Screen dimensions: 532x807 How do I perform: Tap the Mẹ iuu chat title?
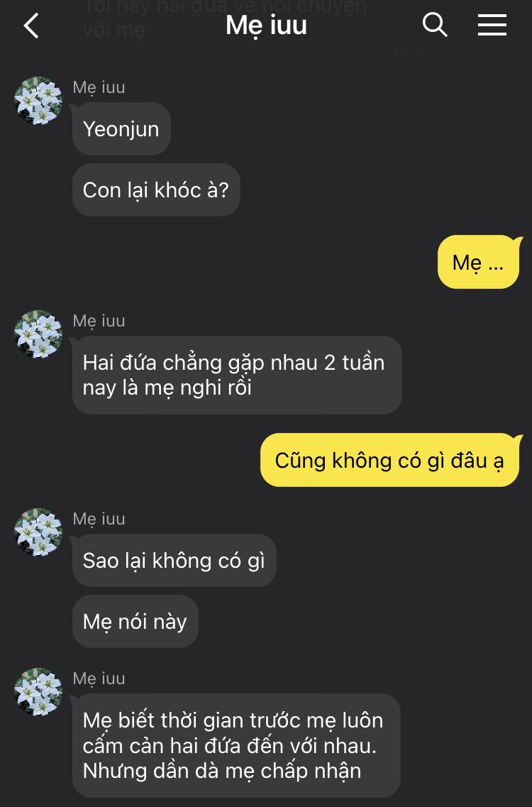[266, 26]
